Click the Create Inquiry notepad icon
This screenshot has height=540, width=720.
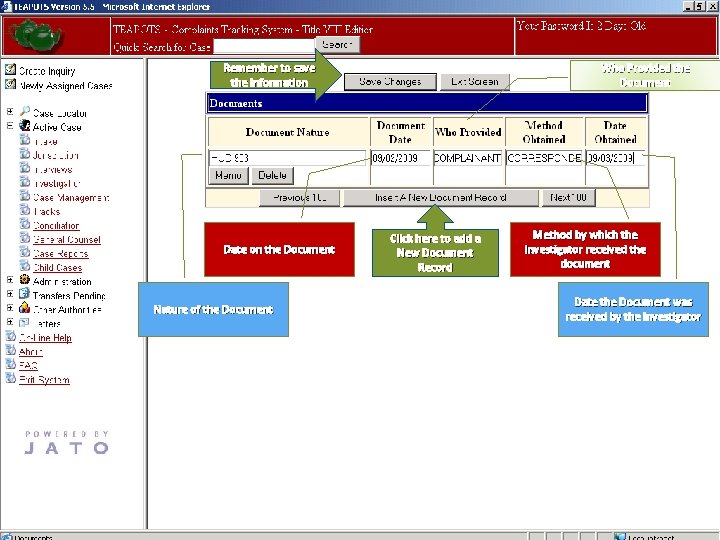coord(10,70)
